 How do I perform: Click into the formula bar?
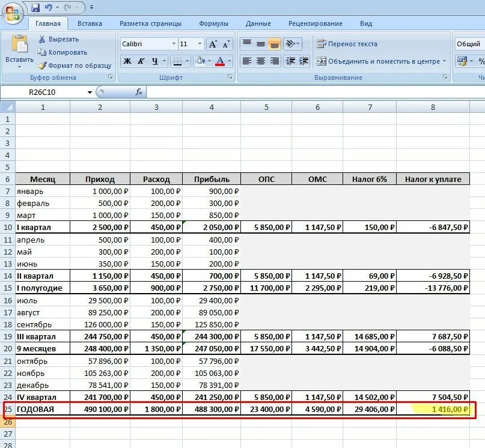(x=316, y=92)
